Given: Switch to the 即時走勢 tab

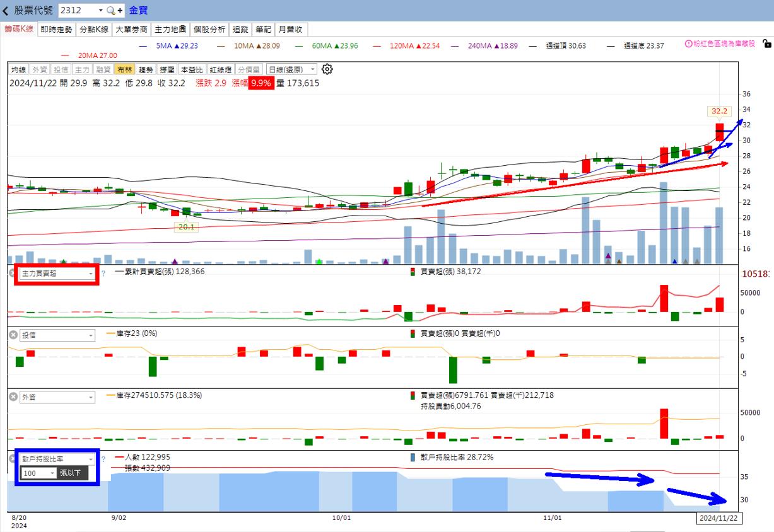Looking at the screenshot, I should [x=57, y=30].
